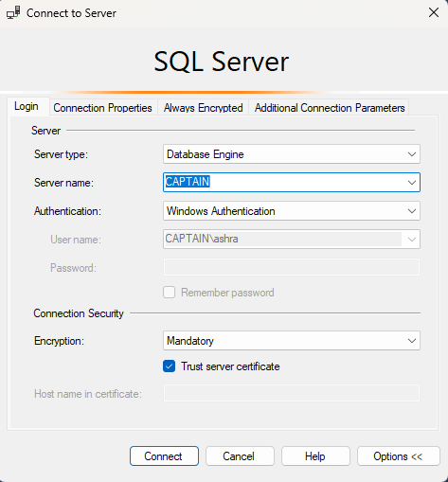Open the Windows Authentication combo box

(292, 211)
